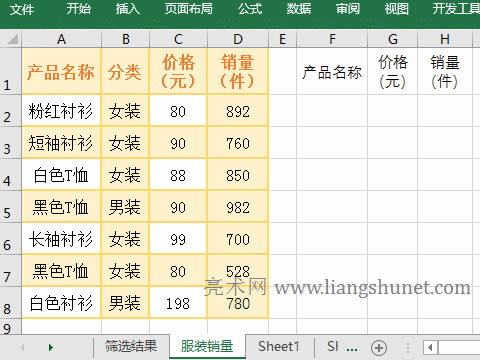480x360 pixels.
Task: Select the 黑色T恤 cell in row 7
Action: 61,270
